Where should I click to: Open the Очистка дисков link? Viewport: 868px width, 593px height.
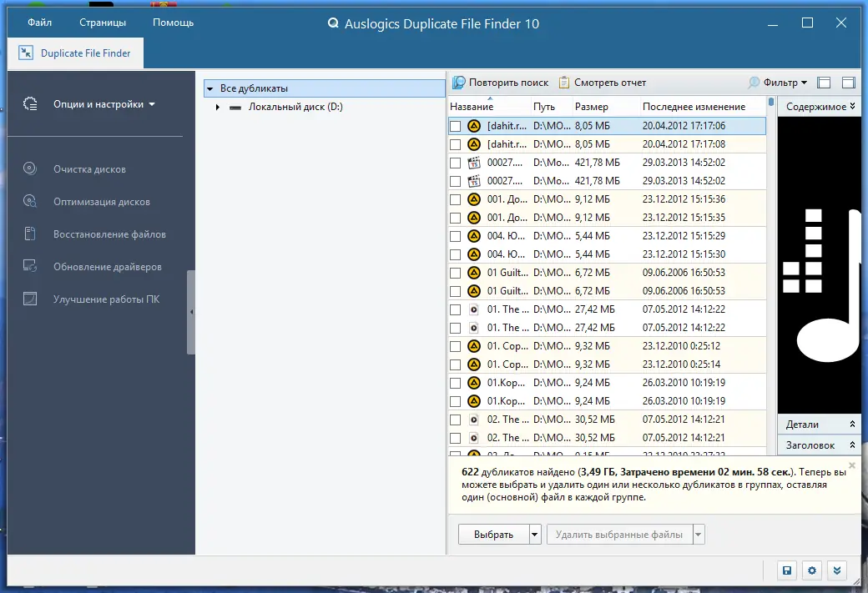(x=89, y=169)
